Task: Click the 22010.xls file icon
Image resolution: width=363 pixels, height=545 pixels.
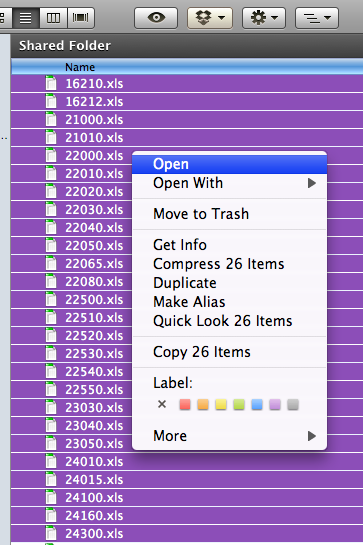Action: [x=51, y=173]
